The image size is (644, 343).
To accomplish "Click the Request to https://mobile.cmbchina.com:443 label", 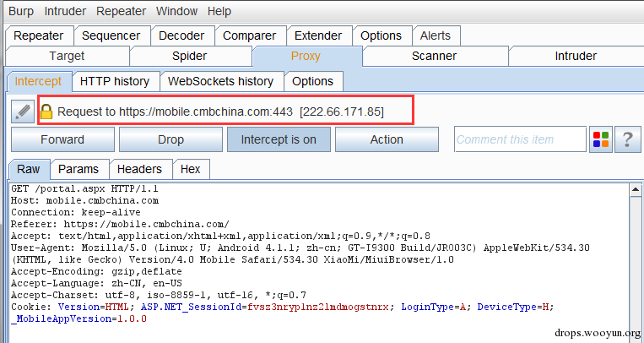I will pyautogui.click(x=220, y=112).
